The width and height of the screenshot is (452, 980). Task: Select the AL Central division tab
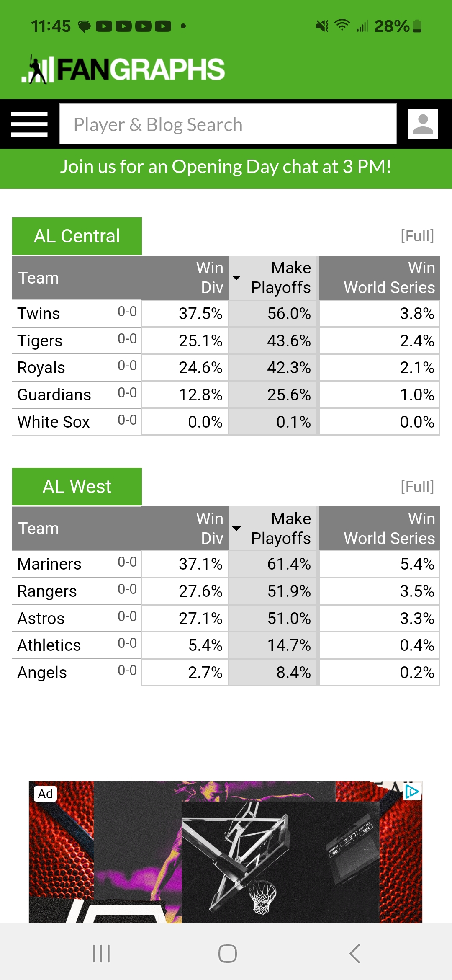click(77, 236)
